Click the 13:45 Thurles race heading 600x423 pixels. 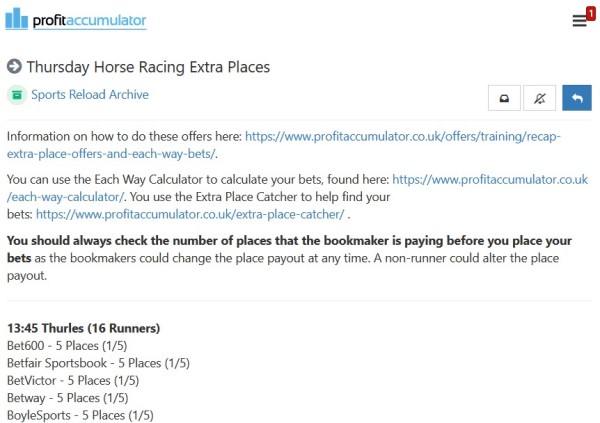[83, 328]
